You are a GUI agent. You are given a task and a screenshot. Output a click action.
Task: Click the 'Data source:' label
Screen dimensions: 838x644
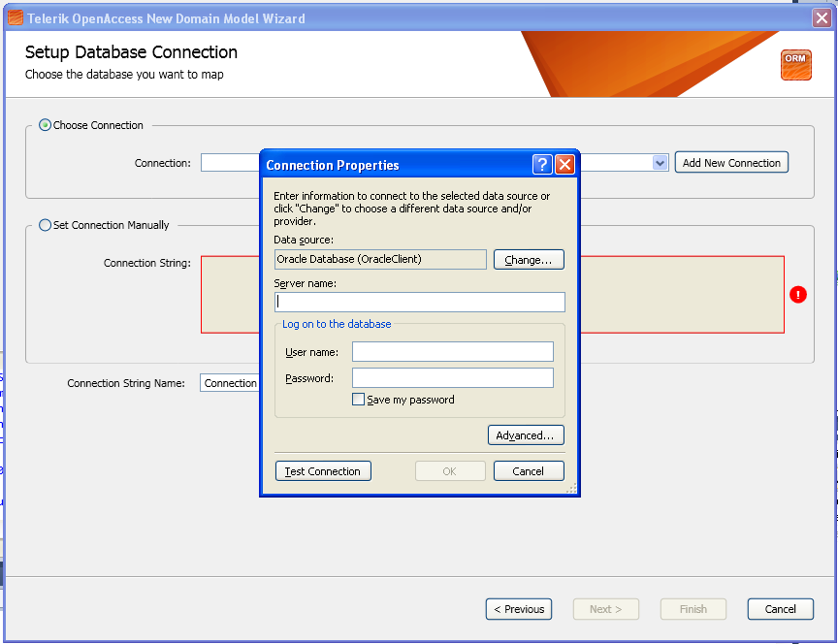pyautogui.click(x=304, y=240)
